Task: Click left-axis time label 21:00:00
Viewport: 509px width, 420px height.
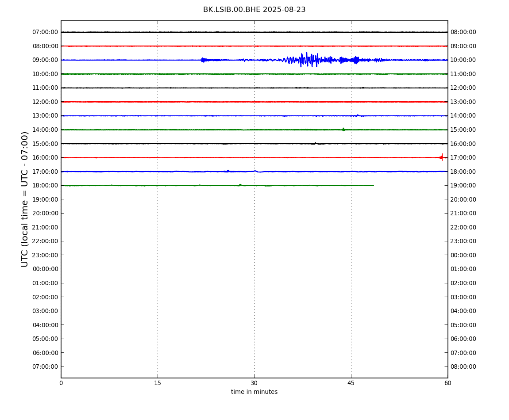Action: tap(46, 227)
